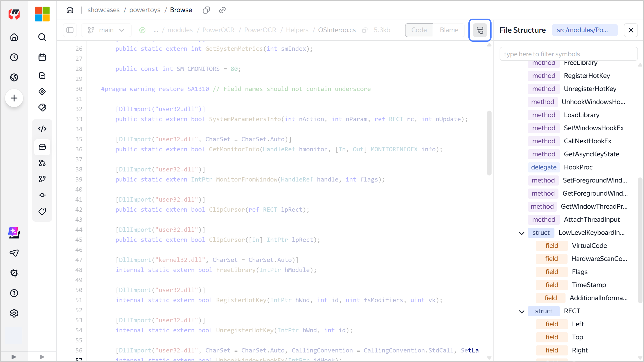The image size is (644, 362).
Task: Switch to the Blame tab
Action: point(449,30)
